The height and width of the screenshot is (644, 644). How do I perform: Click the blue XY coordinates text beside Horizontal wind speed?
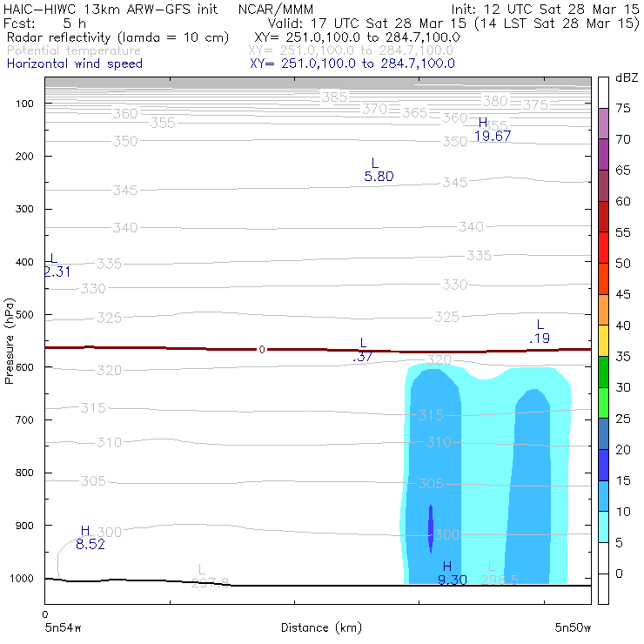point(352,64)
